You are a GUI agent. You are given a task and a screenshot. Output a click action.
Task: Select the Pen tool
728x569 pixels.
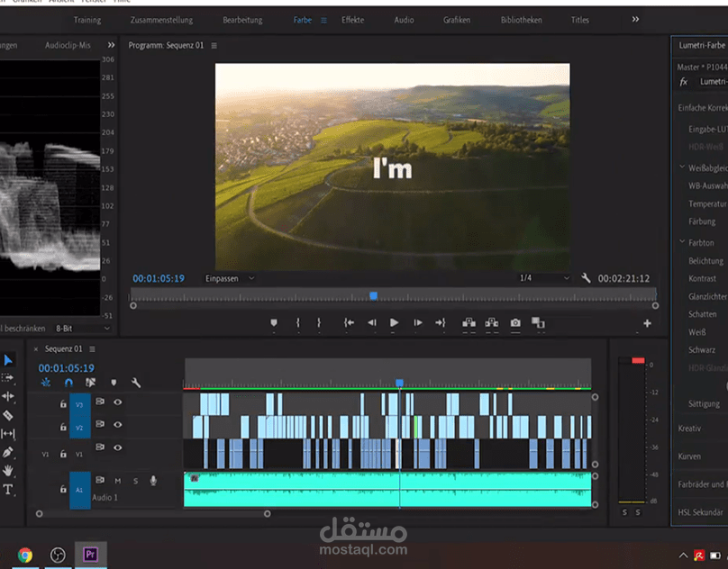[x=7, y=452]
